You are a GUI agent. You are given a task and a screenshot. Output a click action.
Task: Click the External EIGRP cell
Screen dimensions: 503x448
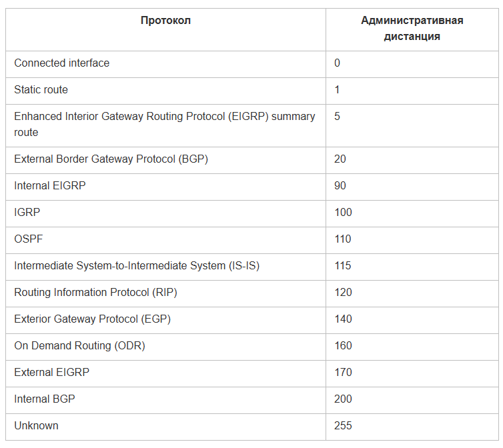coord(51,373)
